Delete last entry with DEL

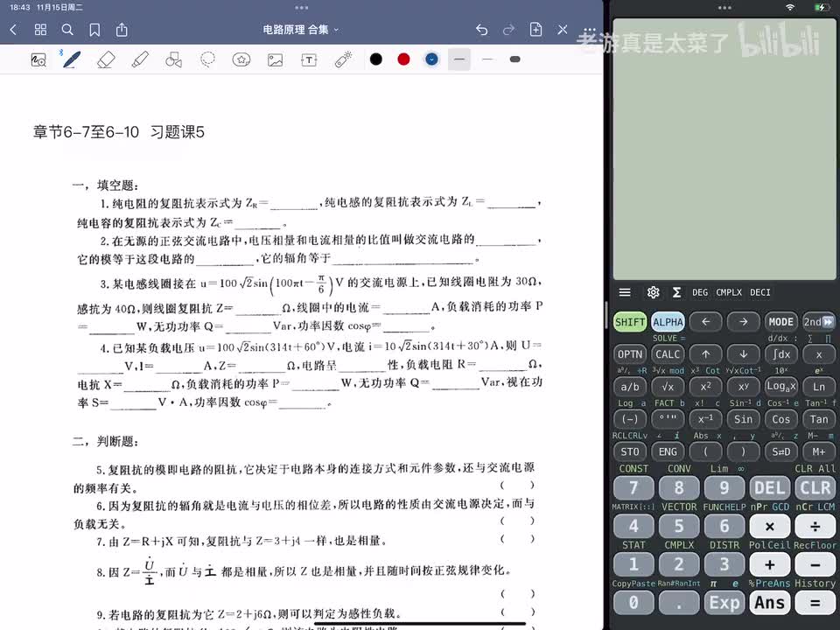pyautogui.click(x=770, y=488)
